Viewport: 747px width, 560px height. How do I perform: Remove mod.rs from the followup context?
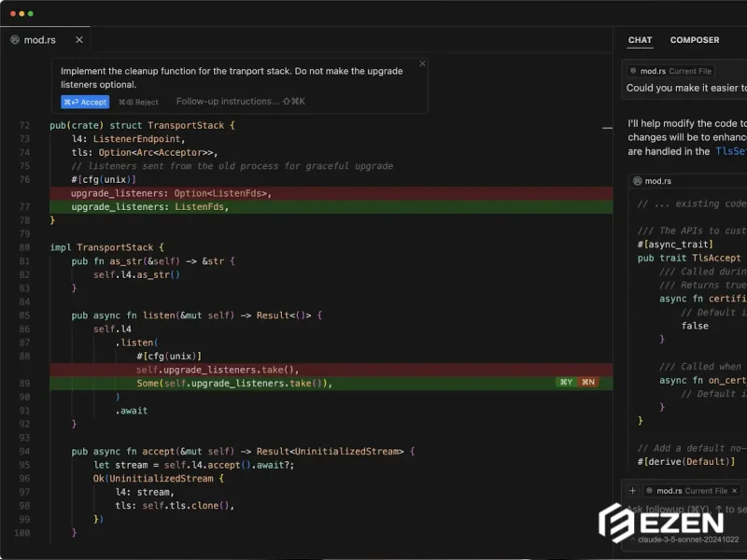[x=735, y=490]
